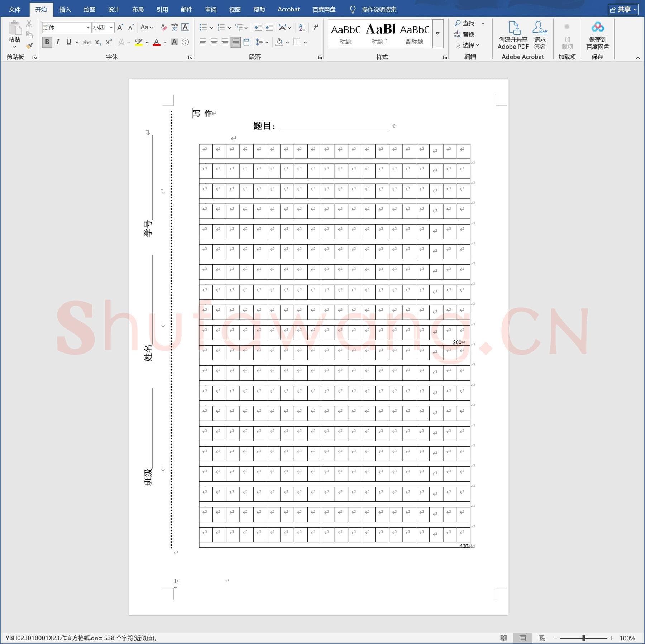Apply character border icon
The width and height of the screenshot is (645, 644).
coord(185,28)
